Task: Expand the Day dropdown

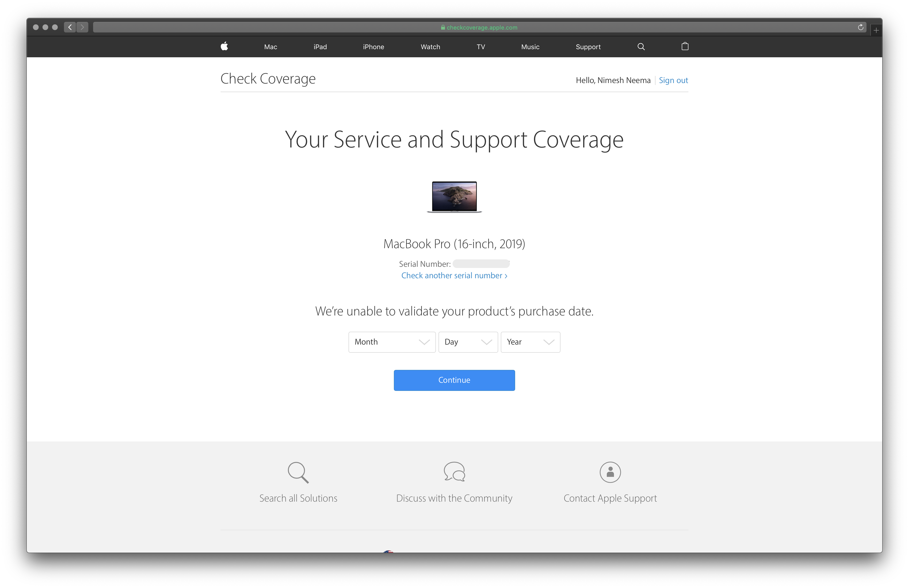Action: (x=468, y=342)
